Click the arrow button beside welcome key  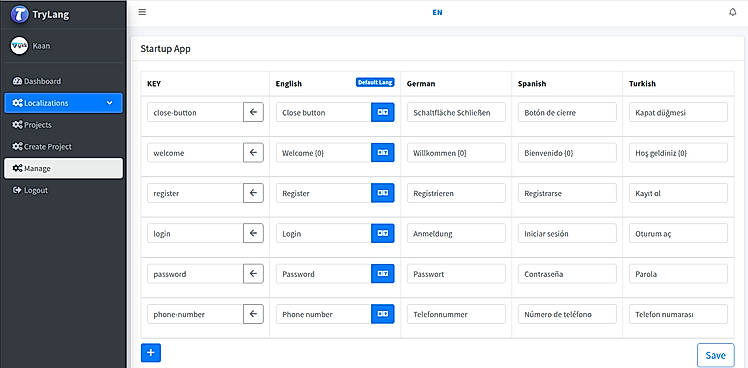[x=253, y=153]
